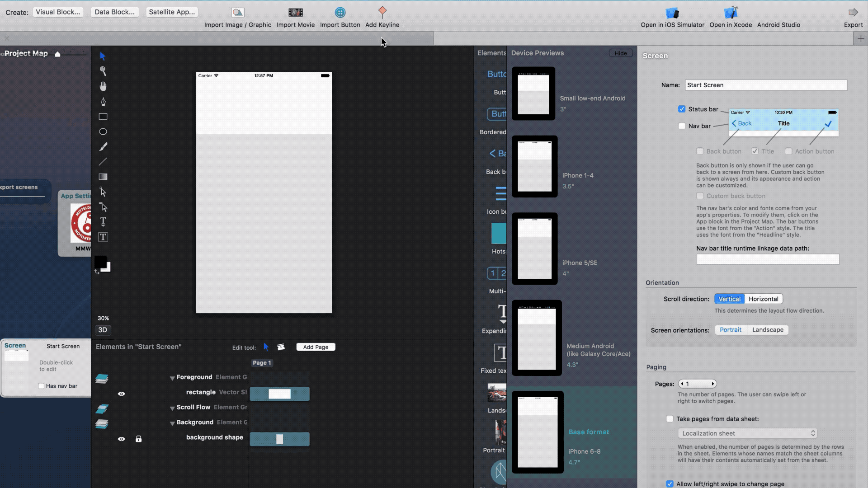Viewport: 868px width, 488px height.
Task: Click Import Image / Graphic toolbar icon
Action: tap(237, 12)
